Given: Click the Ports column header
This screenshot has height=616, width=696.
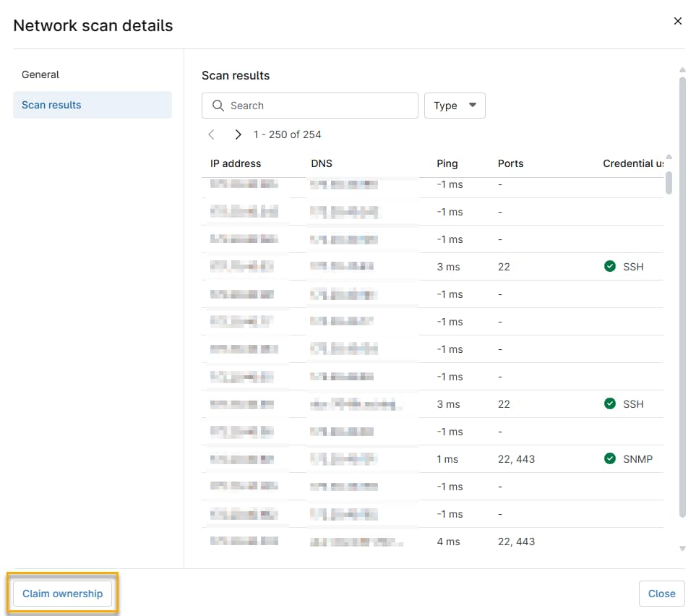Looking at the screenshot, I should (x=510, y=163).
